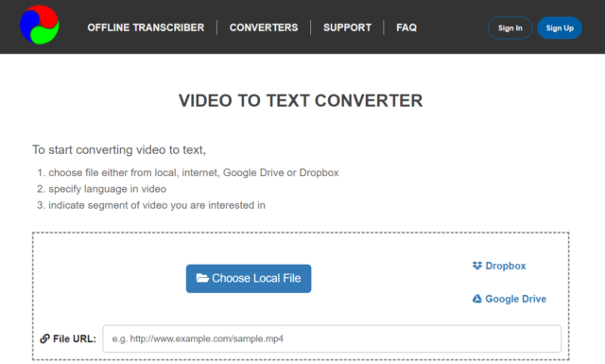This screenshot has height=364, width=605.
Task: Click the step 'specify language in video'
Action: [107, 189]
